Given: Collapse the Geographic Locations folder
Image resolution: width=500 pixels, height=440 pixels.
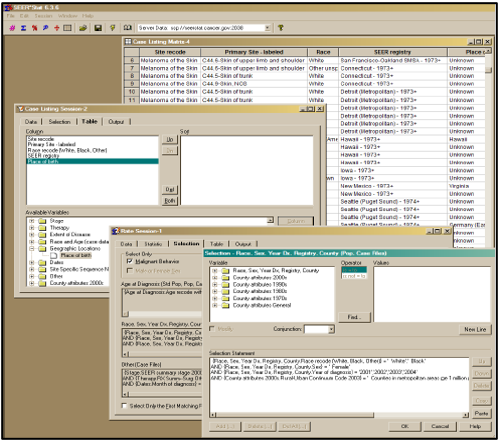Looking at the screenshot, I should click(x=31, y=249).
